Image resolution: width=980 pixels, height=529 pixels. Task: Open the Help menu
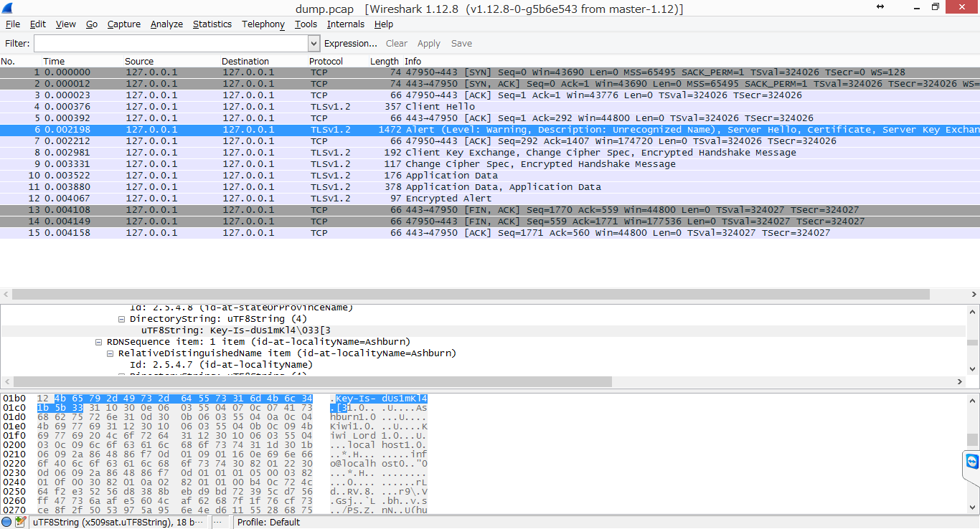pyautogui.click(x=384, y=24)
